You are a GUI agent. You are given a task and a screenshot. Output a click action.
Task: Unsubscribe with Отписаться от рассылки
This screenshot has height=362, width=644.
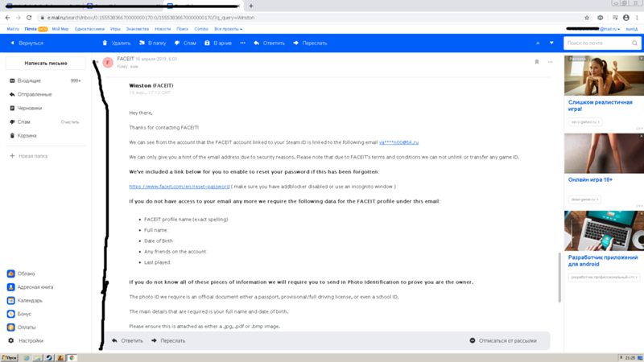coord(503,340)
